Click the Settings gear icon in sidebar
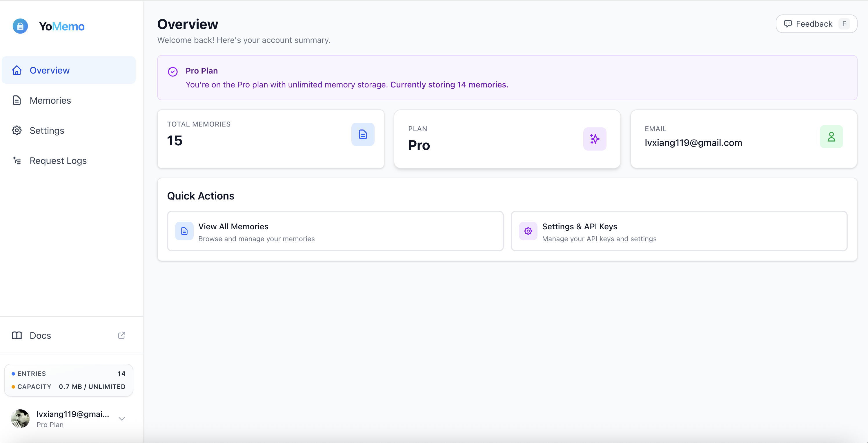 [x=17, y=131]
